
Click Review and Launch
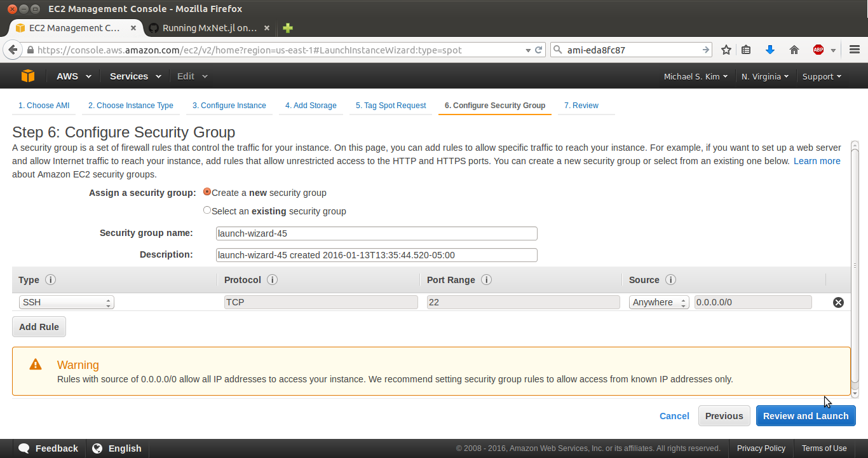point(806,416)
